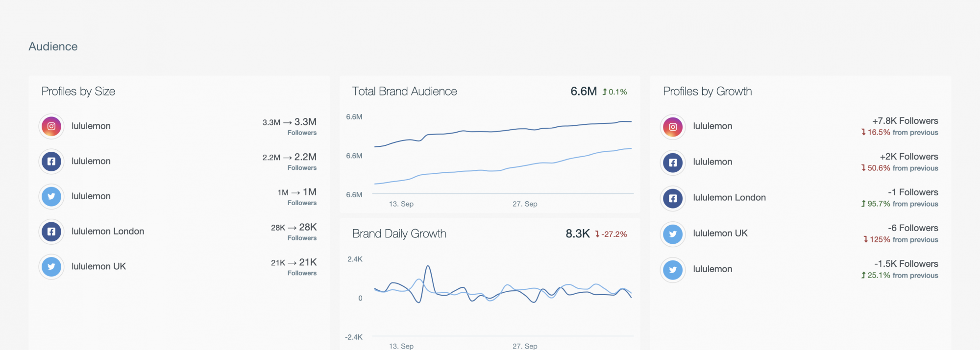This screenshot has width=980, height=350.
Task: Open the Total Brand Audience chart title
Action: 404,92
